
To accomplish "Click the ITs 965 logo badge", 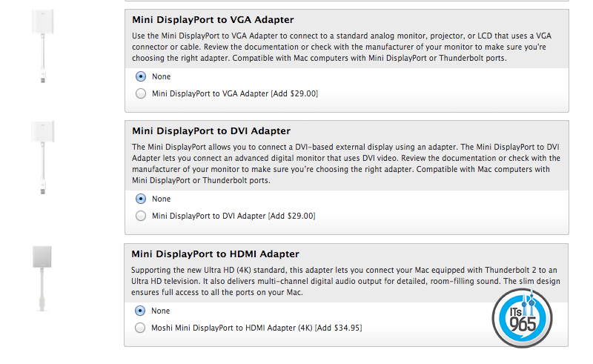I will click(523, 319).
